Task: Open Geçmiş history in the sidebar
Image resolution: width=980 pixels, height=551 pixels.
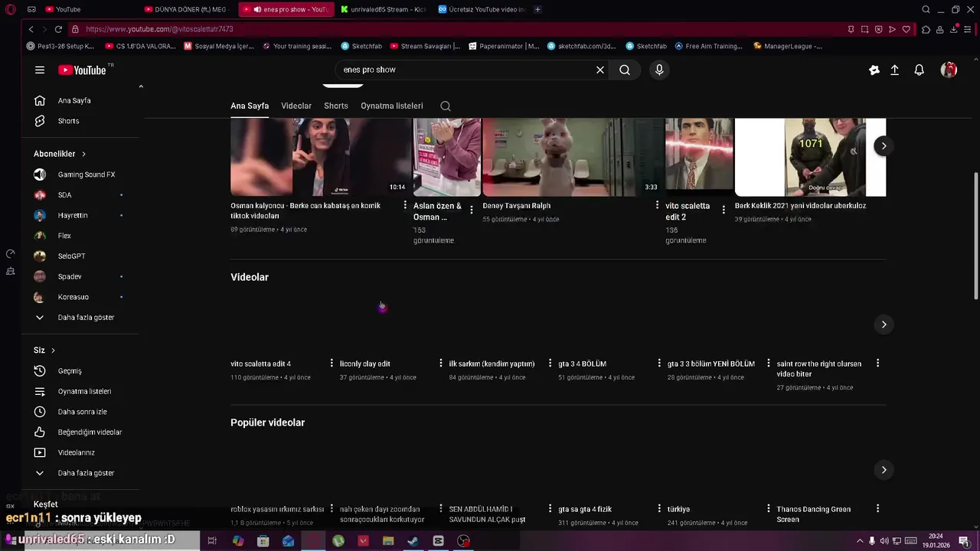Action: [70, 371]
